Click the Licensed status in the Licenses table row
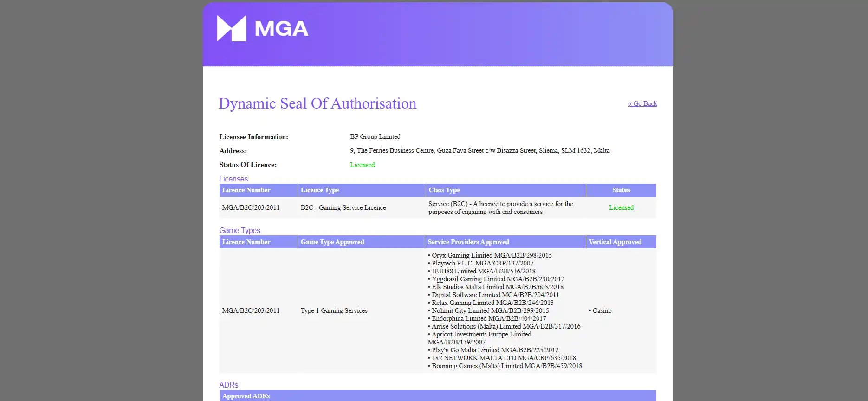The width and height of the screenshot is (868, 401). tap(621, 207)
